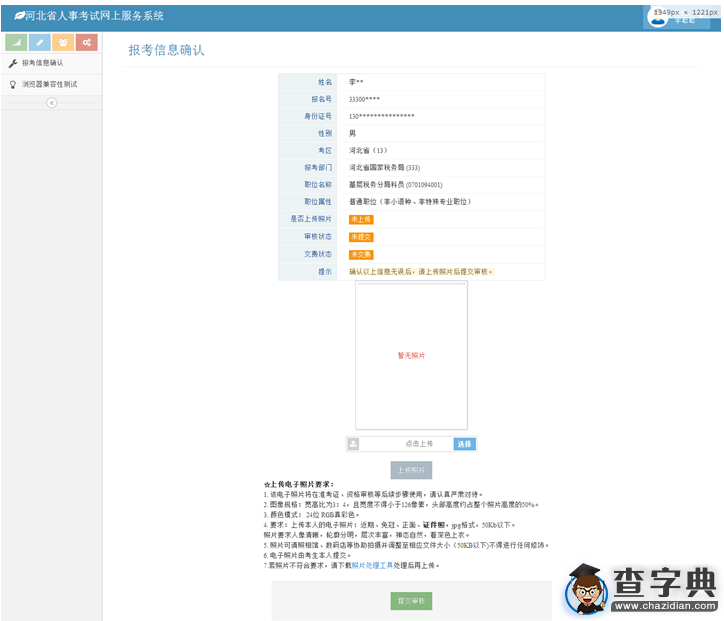
Task: Open the 照片处理工具 download link
Action: pos(372,565)
